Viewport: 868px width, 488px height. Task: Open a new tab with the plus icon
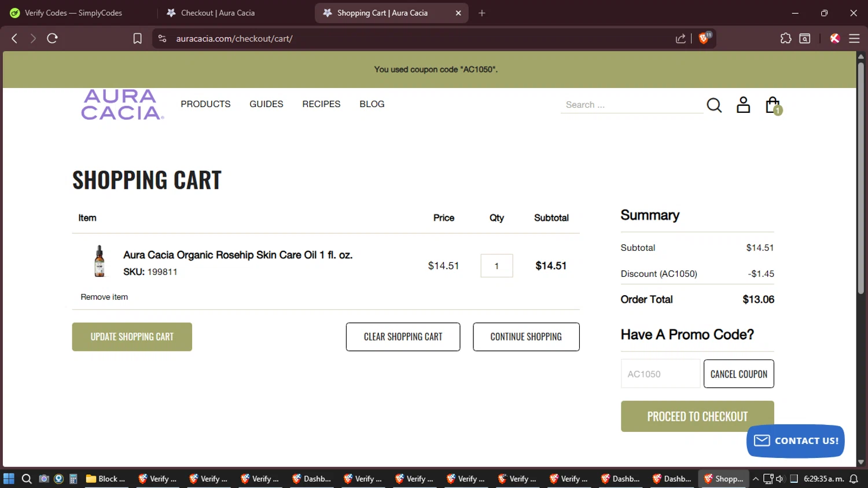pos(482,13)
